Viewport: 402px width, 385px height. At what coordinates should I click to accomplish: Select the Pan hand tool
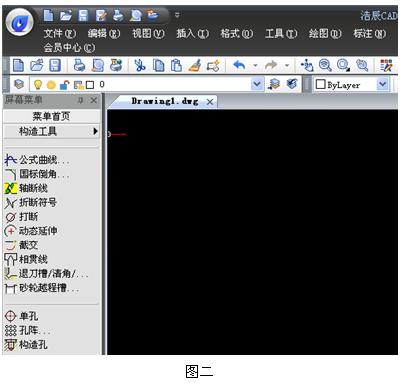[x=307, y=65]
